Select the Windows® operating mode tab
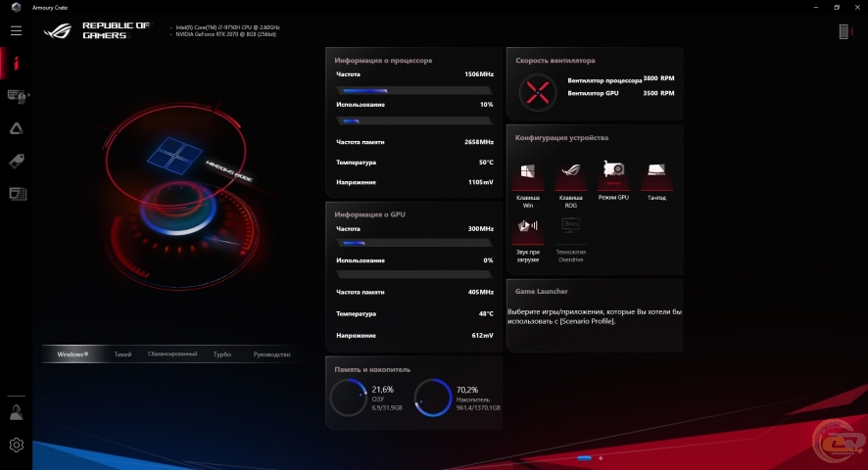This screenshot has height=470, width=868. (72, 354)
